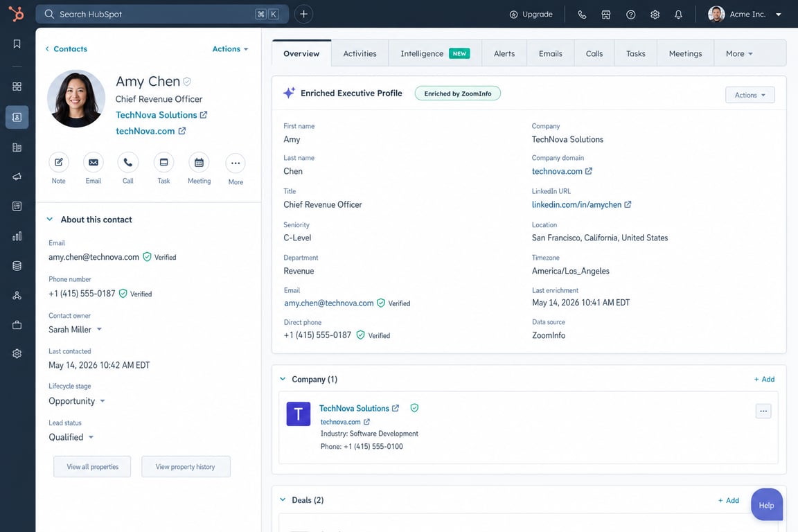Open the Automation workflows icon
Image resolution: width=798 pixels, height=532 pixels.
[17, 295]
